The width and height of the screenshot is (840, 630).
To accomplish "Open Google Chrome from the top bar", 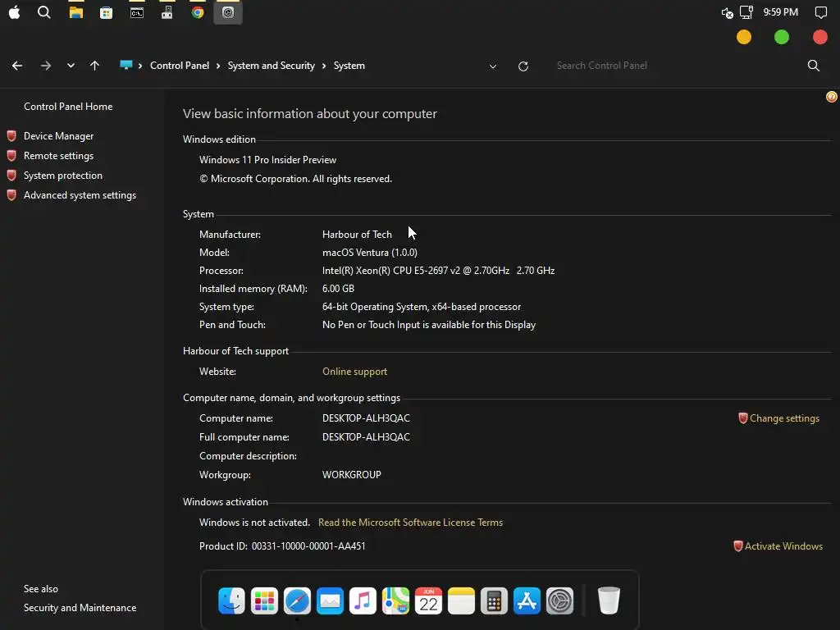I will pos(198,12).
